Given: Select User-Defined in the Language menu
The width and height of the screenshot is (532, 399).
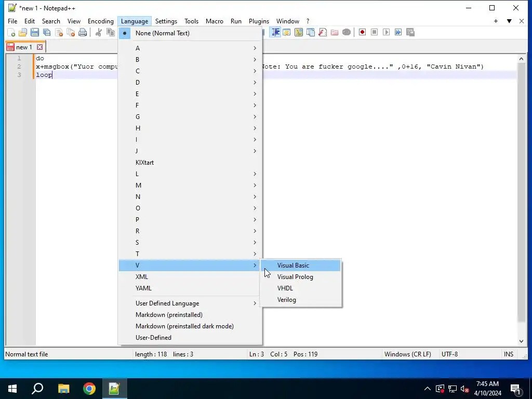Looking at the screenshot, I should [190, 338].
